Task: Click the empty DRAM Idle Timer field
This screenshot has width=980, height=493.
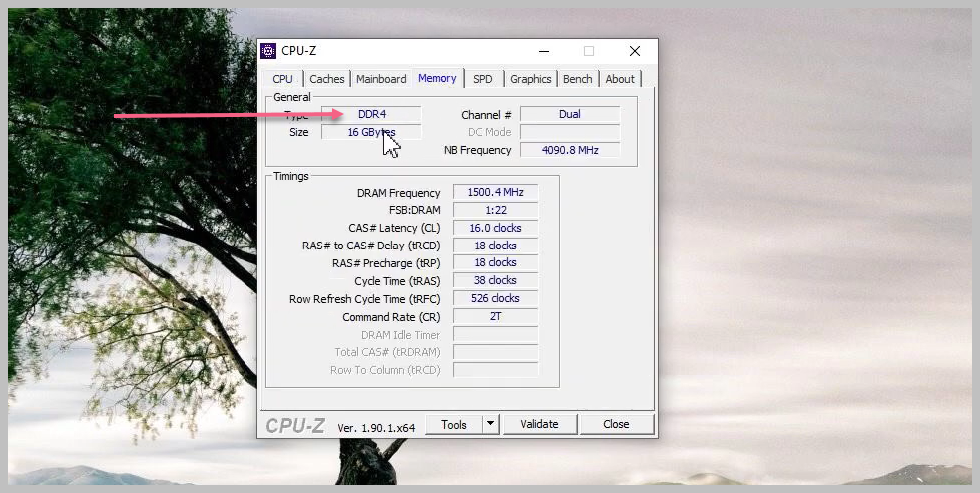Action: 496,335
